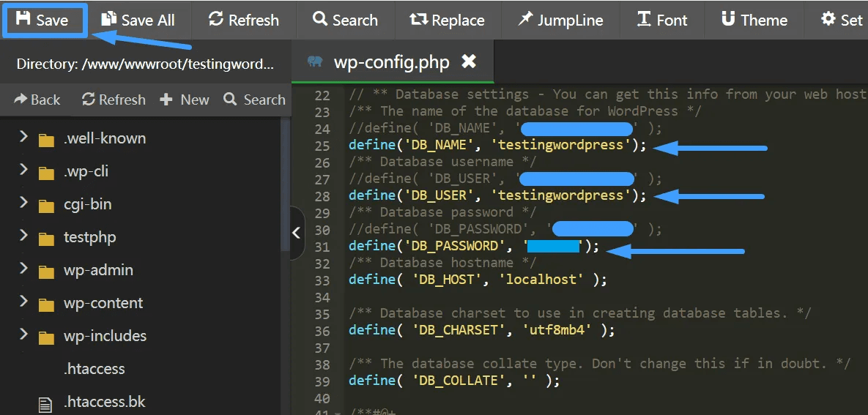Open the Set settings item at toolbar end
Screen dimensions: 868x415
[842, 20]
